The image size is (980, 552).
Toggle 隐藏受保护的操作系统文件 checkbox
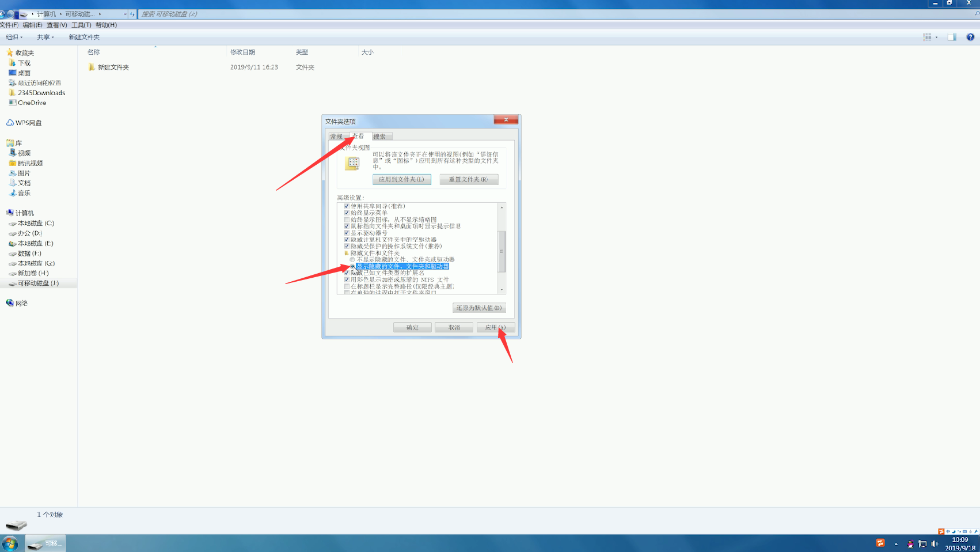tap(347, 246)
